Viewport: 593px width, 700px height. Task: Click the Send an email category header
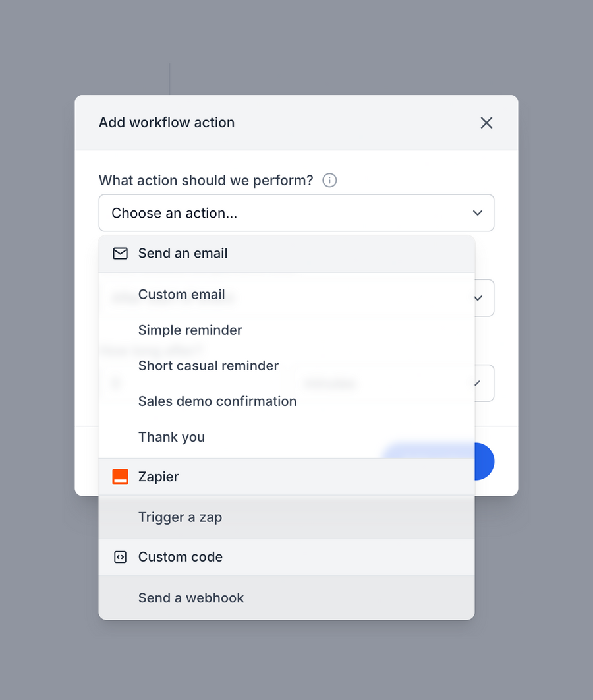pos(183,253)
